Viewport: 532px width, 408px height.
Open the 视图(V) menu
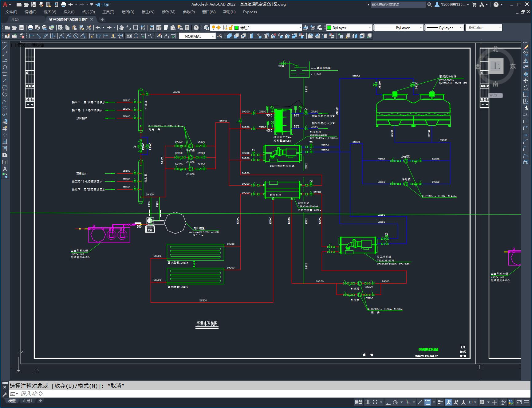point(50,12)
